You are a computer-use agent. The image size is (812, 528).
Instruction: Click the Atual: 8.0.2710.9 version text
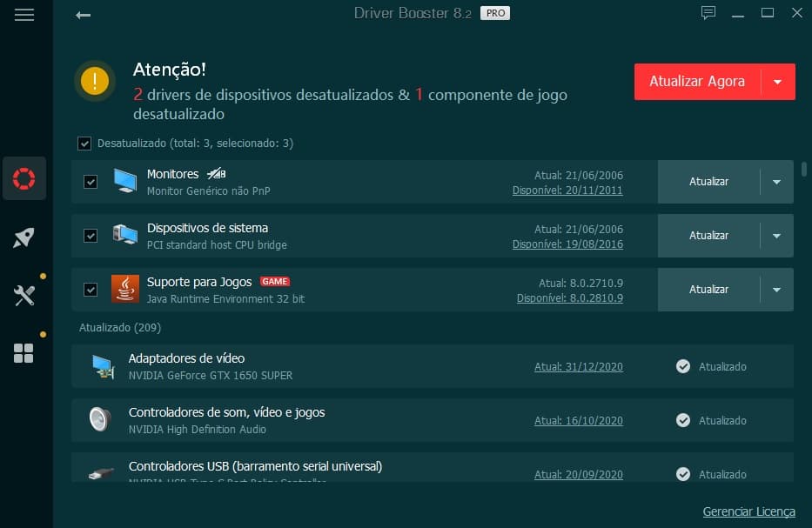click(x=580, y=284)
